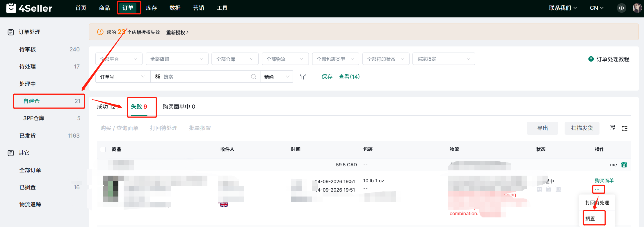Click into the order search field
644x227 pixels.
205,77
